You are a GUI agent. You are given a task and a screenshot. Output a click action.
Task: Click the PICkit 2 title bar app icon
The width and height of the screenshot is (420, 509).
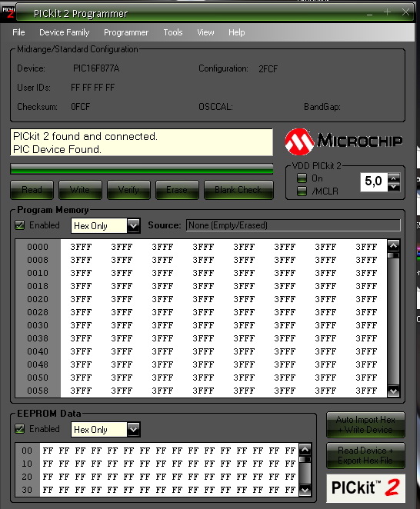point(8,12)
